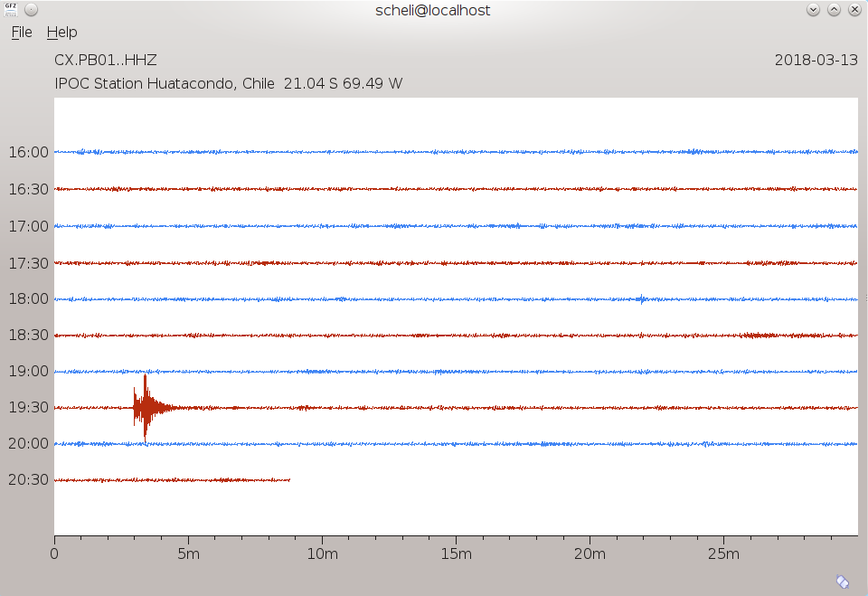Open the Help menu
The image size is (868, 596).
click(61, 33)
